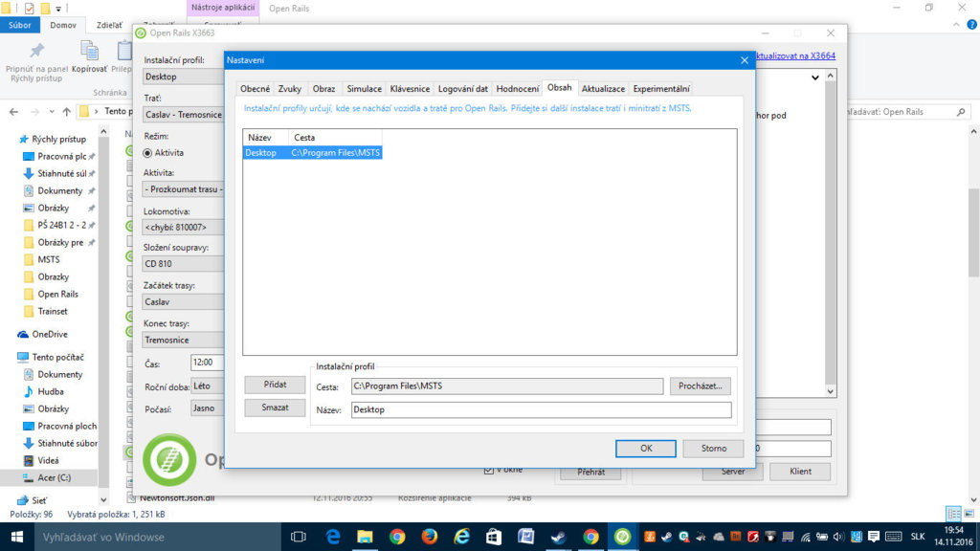The image size is (980, 551).
Task: Click the Task View taskbar button
Action: [x=299, y=537]
